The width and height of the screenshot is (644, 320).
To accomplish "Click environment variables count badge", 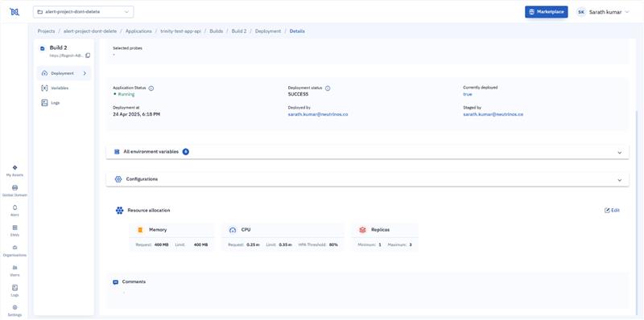I will click(186, 152).
